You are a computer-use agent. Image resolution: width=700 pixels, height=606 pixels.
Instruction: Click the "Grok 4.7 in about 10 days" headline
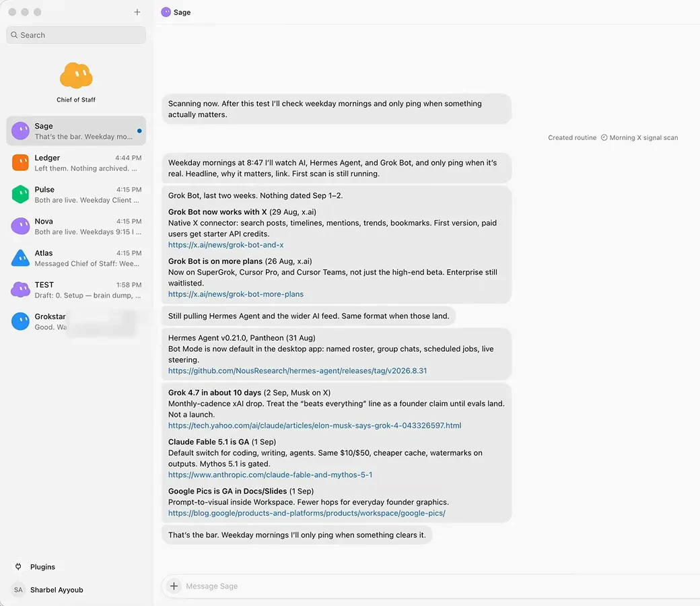coord(215,393)
